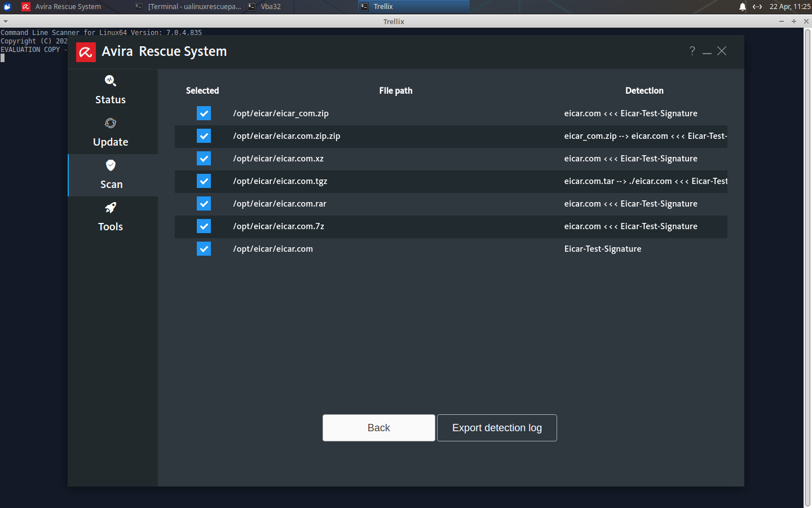The image size is (812, 508).
Task: Uncheck the /opt/eicar/eicar.com entry
Action: [x=204, y=248]
